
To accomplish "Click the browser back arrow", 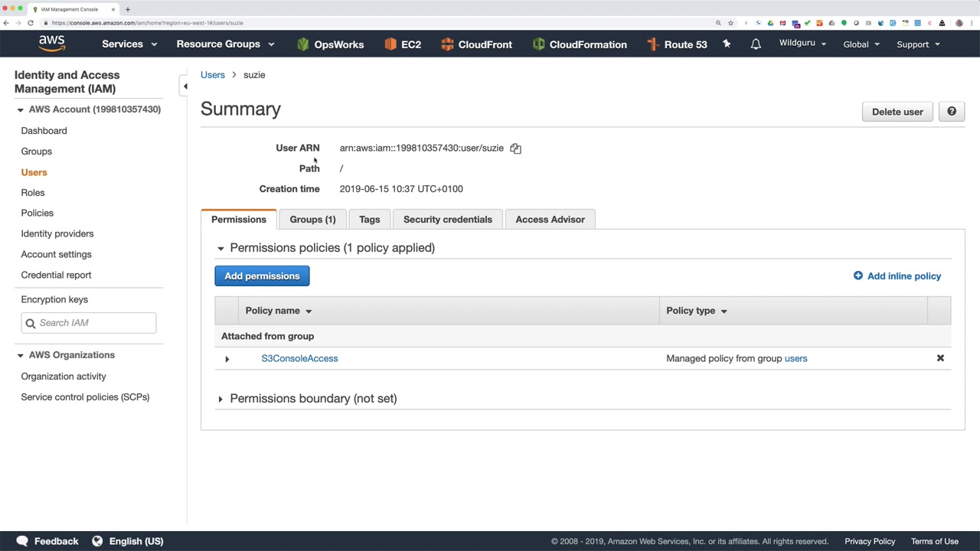I will (6, 23).
